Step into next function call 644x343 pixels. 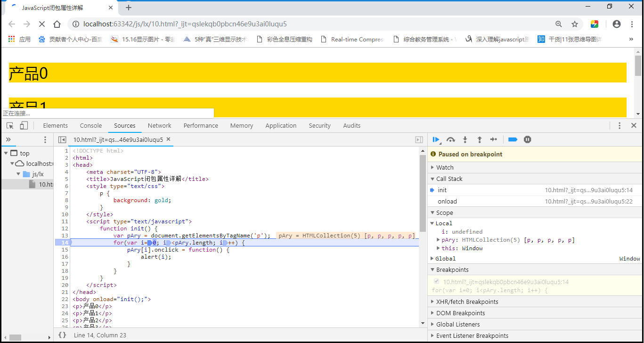pos(465,139)
